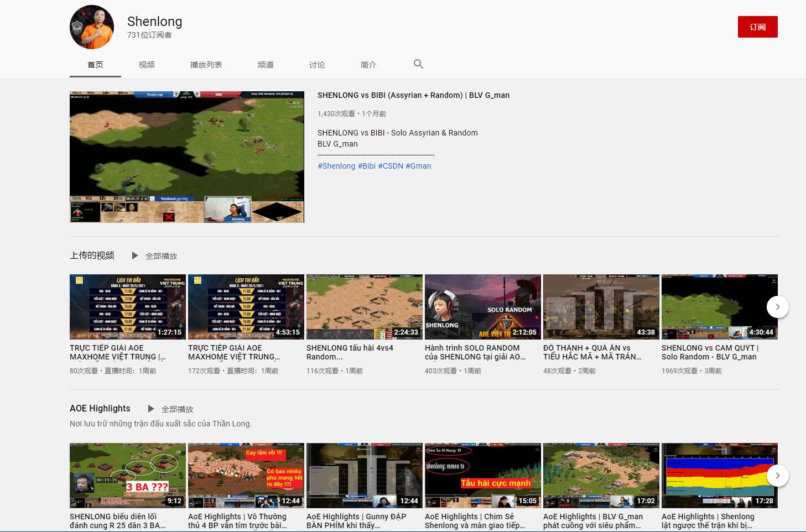Open the Solo Random 2:12:05 video thumbnail
806x532 pixels.
point(482,307)
